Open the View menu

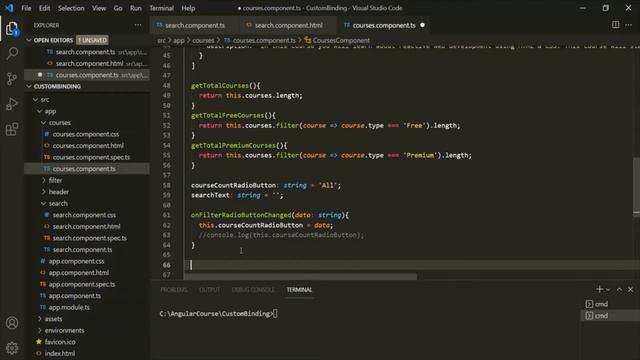(99, 8)
